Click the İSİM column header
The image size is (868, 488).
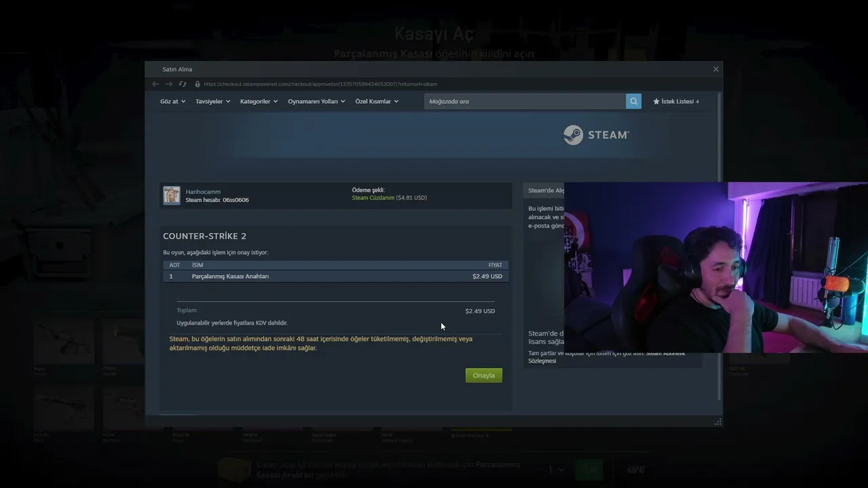[197, 265]
